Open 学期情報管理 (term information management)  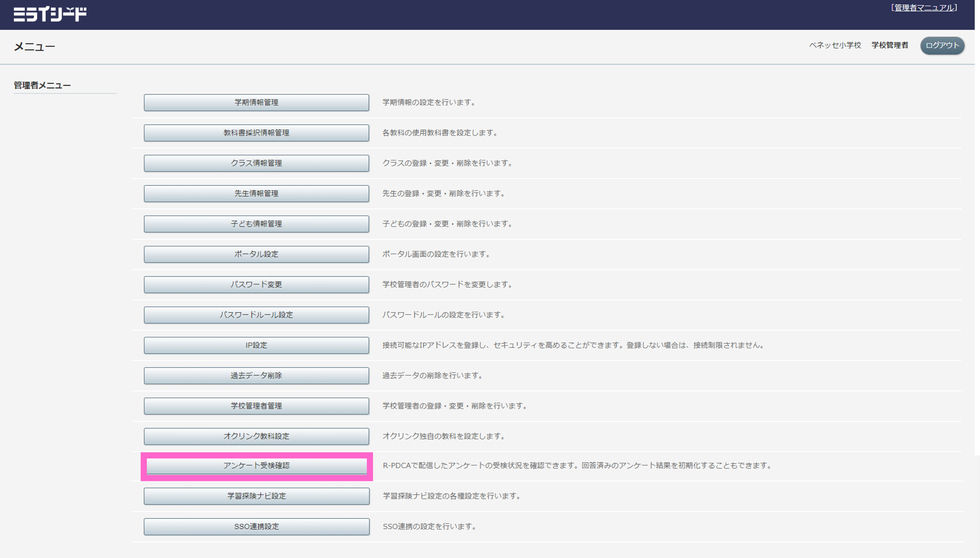[x=256, y=102]
